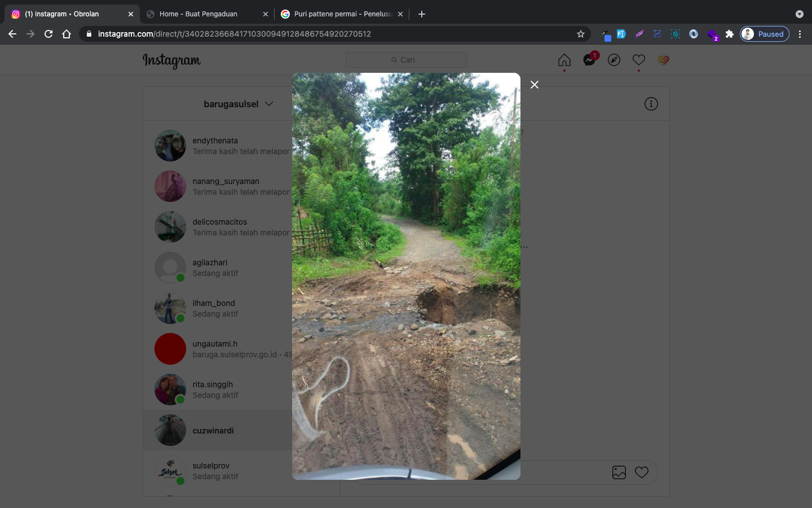Click ungautami.h's red avatar
The height and width of the screenshot is (508, 812).
(x=170, y=349)
